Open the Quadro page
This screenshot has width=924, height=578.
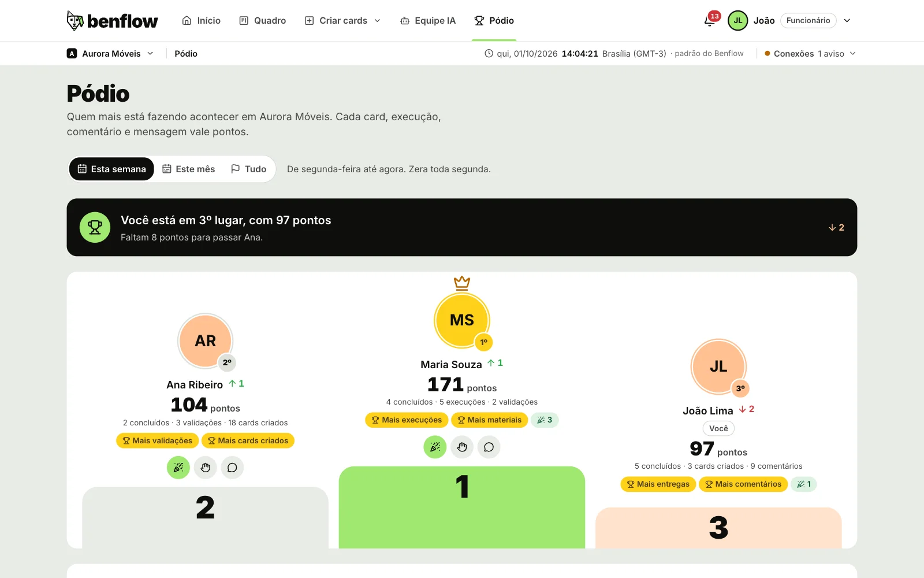263,21
